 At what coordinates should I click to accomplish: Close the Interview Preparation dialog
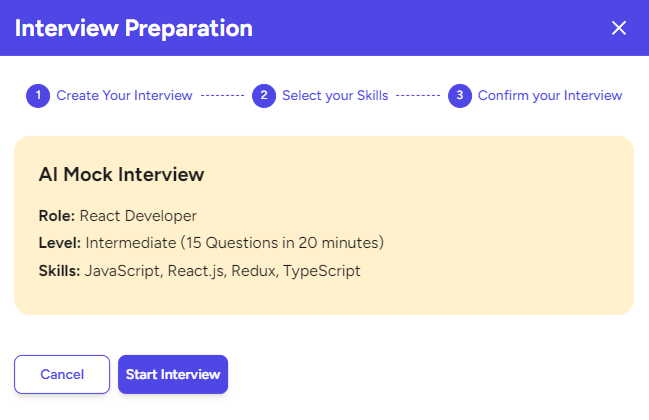click(618, 28)
